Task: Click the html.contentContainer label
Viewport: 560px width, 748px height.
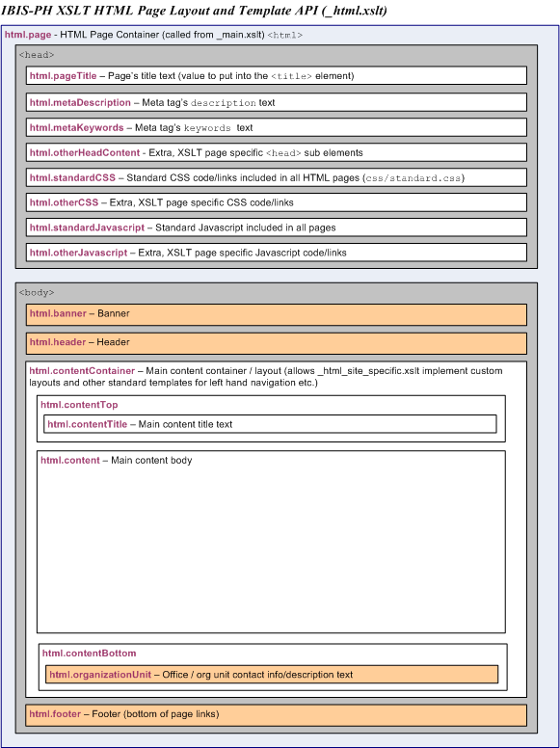Action: click(x=82, y=371)
